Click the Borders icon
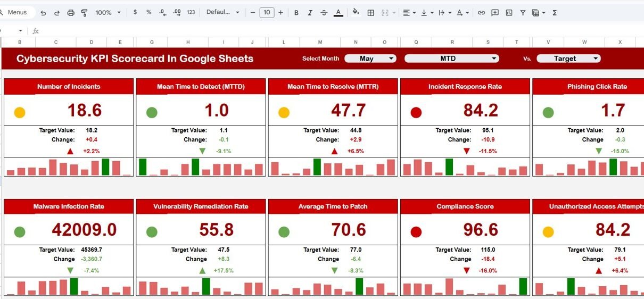644x299 pixels. pos(371,12)
